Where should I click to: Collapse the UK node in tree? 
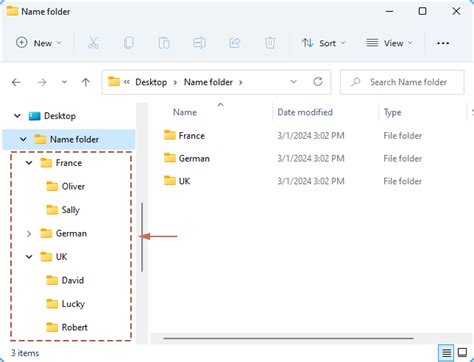tap(29, 257)
